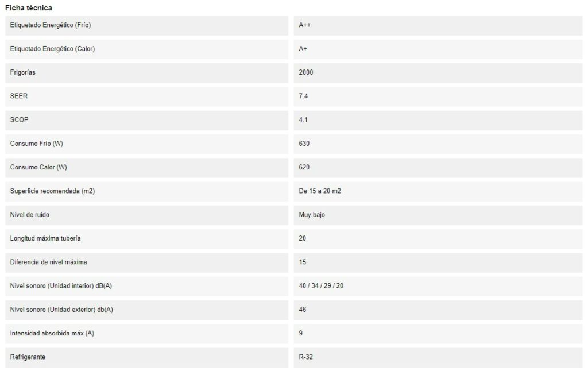Select the Muy bajo noise level value

(x=312, y=215)
